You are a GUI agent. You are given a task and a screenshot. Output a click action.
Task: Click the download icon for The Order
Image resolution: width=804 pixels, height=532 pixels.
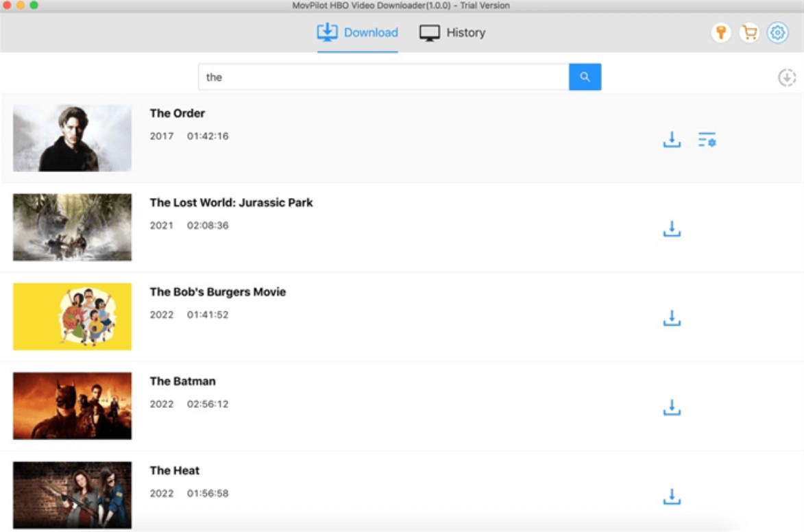(672, 140)
